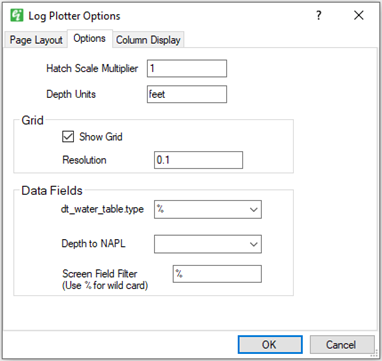Confirm with the OK button
This screenshot has width=382, height=361.
(270, 344)
